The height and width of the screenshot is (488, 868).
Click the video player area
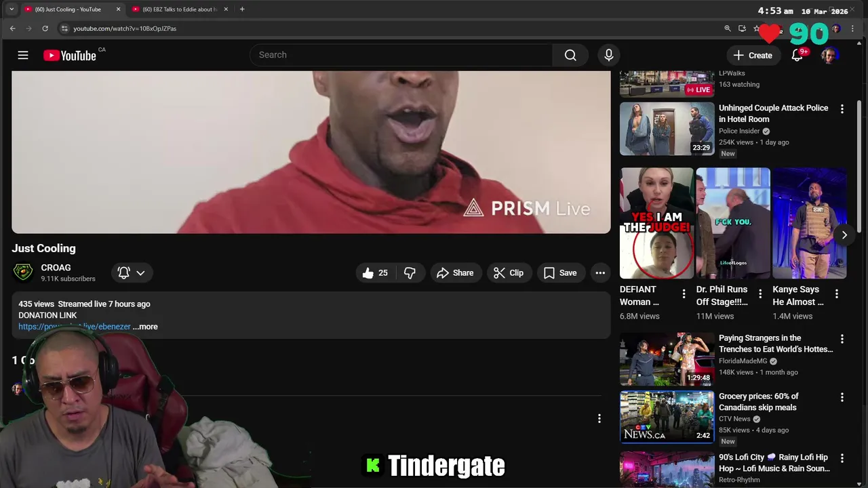coord(311,152)
